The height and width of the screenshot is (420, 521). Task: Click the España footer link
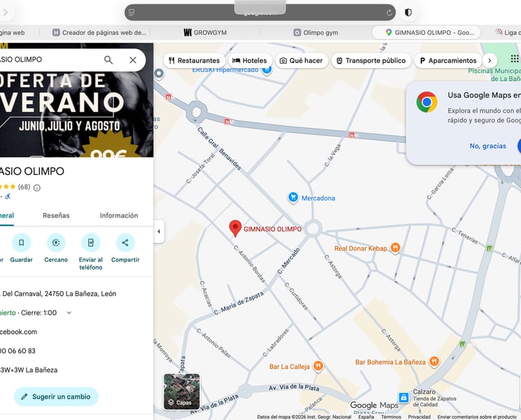point(366,417)
